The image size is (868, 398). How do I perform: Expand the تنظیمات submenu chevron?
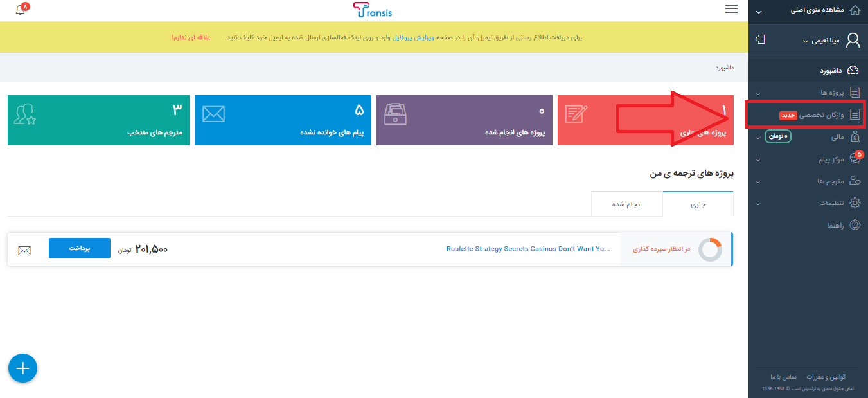(758, 203)
